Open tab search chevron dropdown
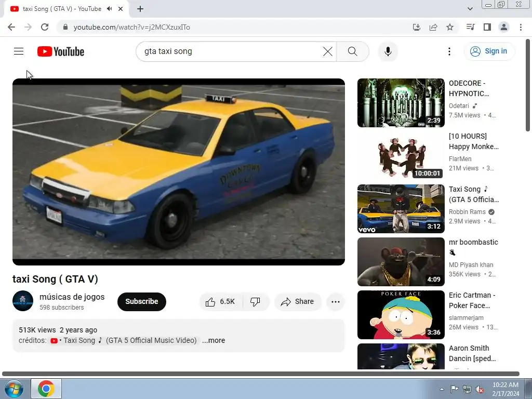Viewport: 532px width, 399px height. click(470, 9)
